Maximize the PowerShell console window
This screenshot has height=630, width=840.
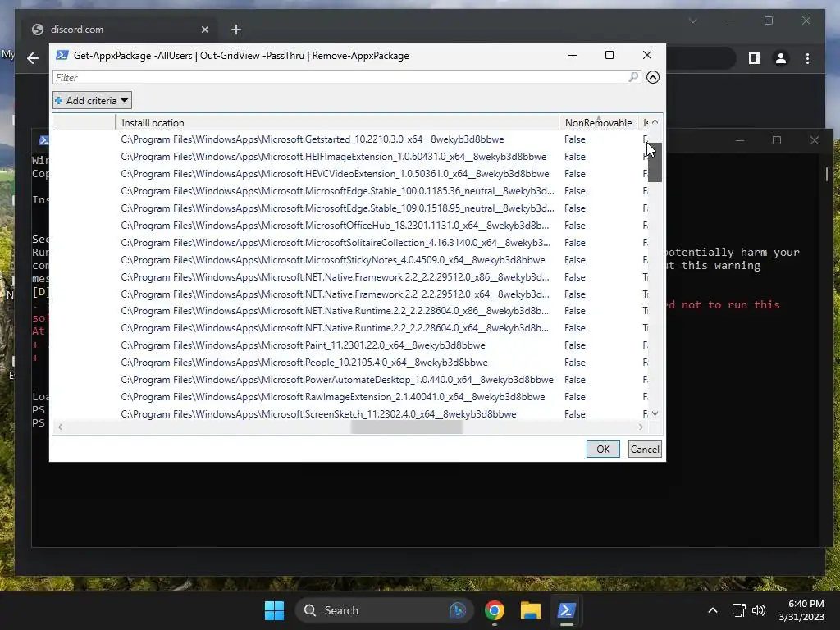776,140
